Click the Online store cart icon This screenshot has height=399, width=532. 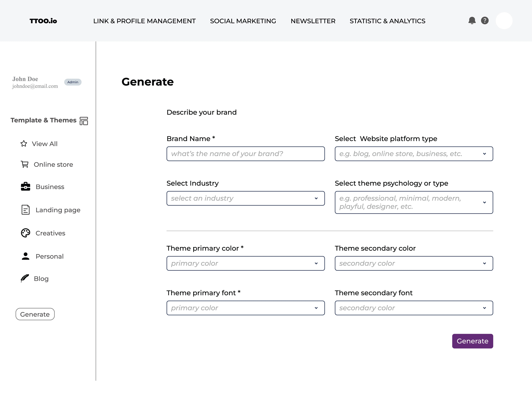pyautogui.click(x=25, y=164)
